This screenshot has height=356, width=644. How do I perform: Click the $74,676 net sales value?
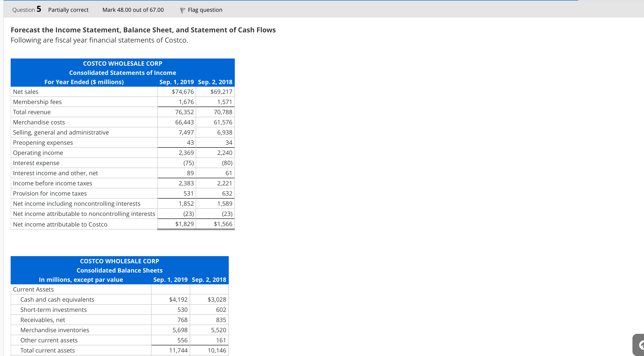183,92
